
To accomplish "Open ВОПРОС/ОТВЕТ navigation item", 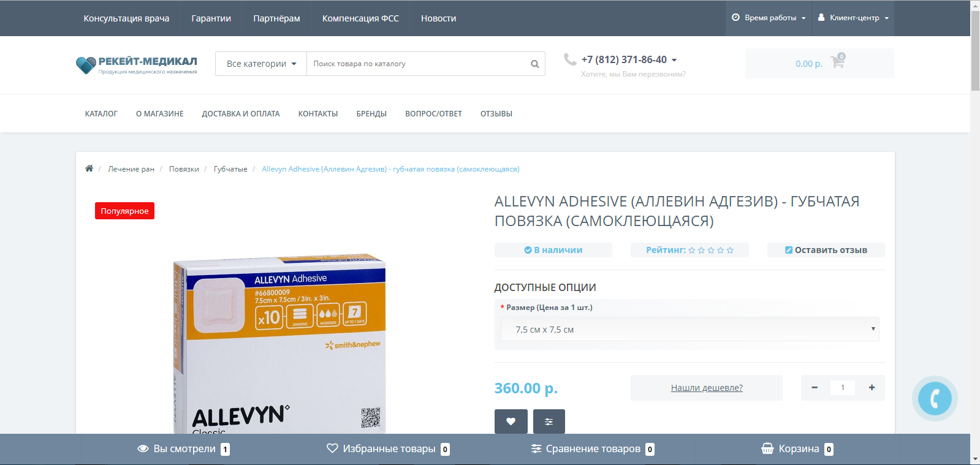I will [x=433, y=114].
